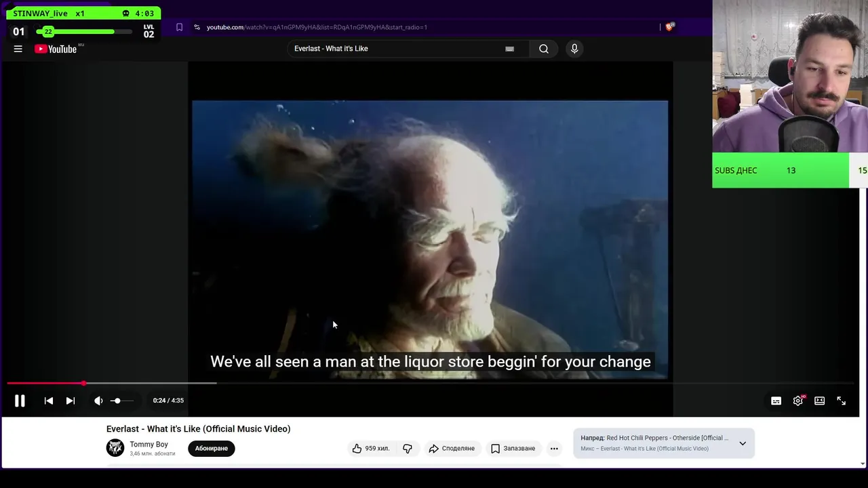
Task: Open the on-screen keyboard in search box
Action: tap(509, 49)
